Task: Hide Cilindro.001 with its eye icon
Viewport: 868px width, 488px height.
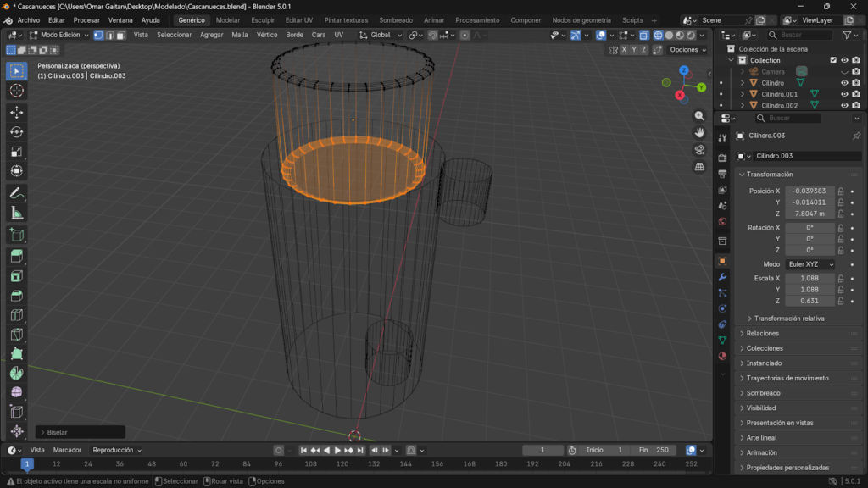Action: click(x=844, y=94)
